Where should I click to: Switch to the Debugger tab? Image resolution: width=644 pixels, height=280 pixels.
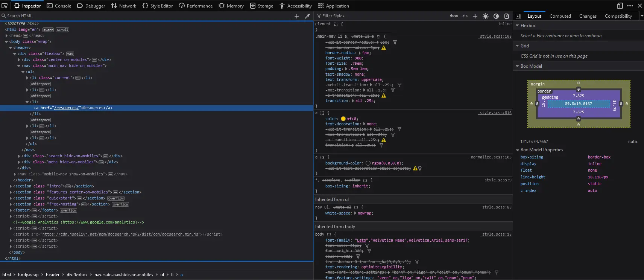point(91,6)
